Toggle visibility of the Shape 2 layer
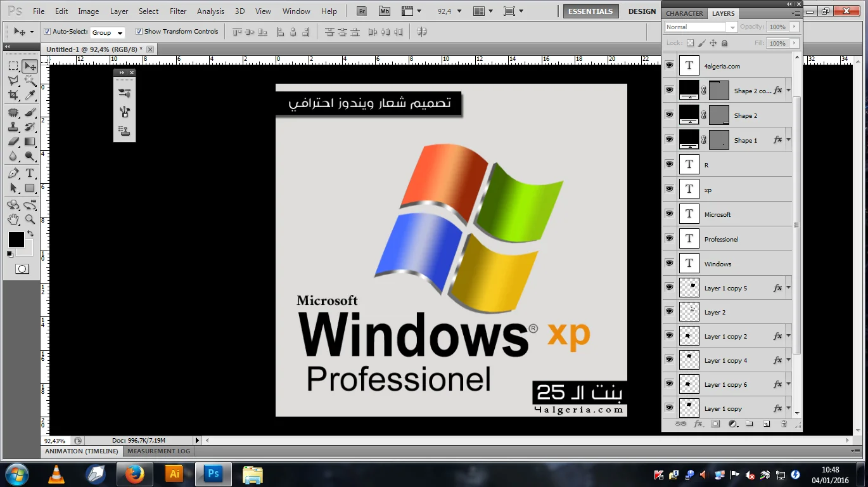 coord(669,115)
